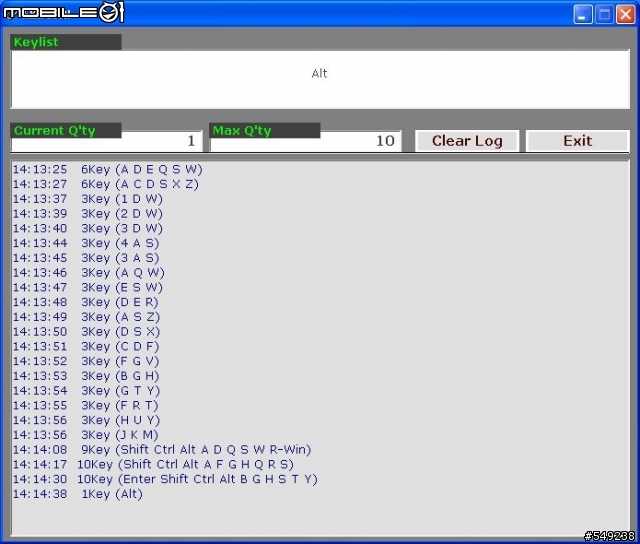Click the Keylist header label
Screen dimensions: 640x544
[x=66, y=42]
